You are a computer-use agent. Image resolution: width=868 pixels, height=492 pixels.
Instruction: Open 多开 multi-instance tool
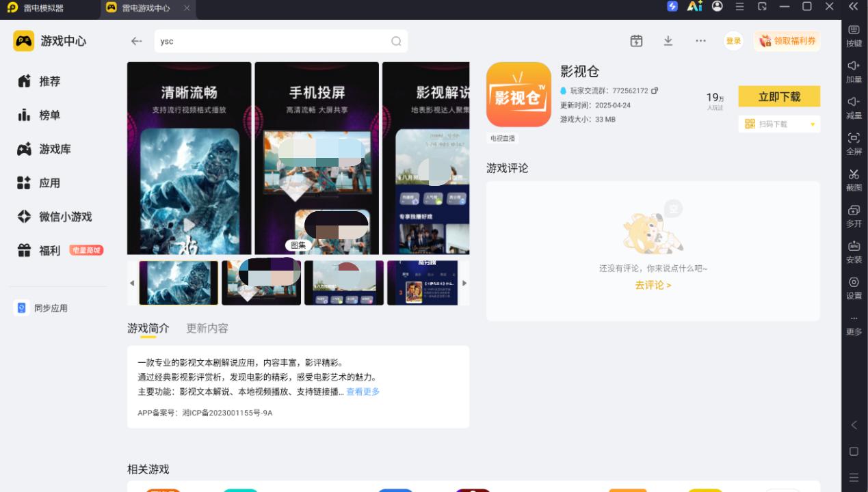tap(854, 215)
